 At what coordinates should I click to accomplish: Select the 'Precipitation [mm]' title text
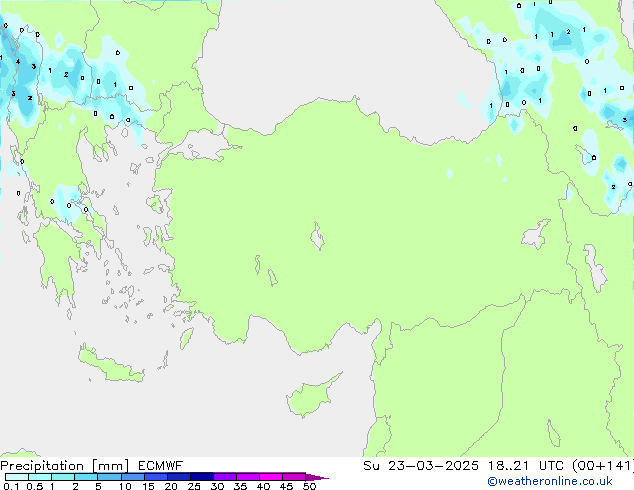[x=64, y=466]
